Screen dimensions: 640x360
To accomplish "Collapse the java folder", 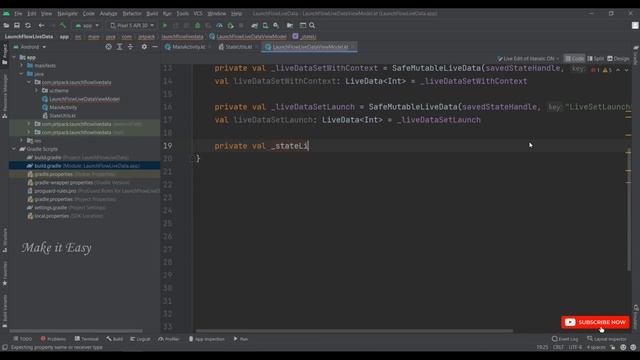I will click(x=22, y=74).
